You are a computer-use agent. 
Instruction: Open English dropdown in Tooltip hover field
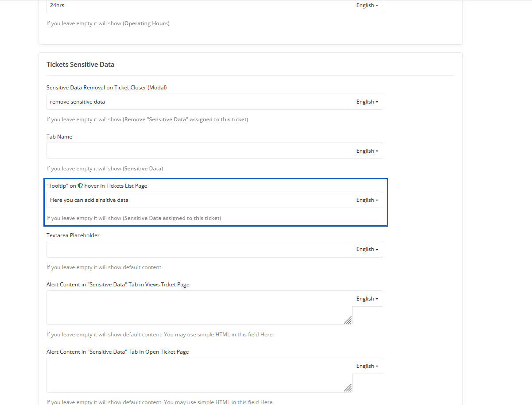[x=367, y=200]
